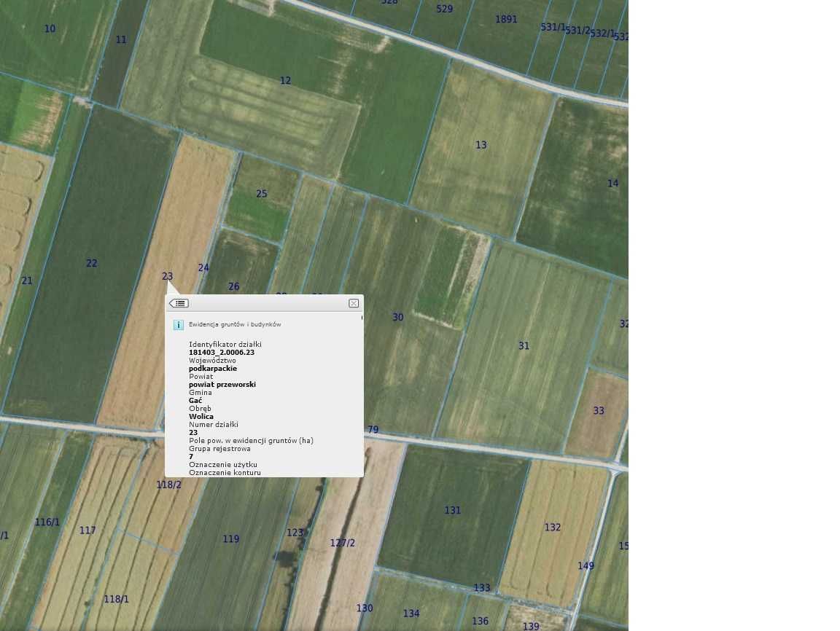Click parcel label 12 on the map
Viewport: 840px width, 631px height.
point(286,81)
